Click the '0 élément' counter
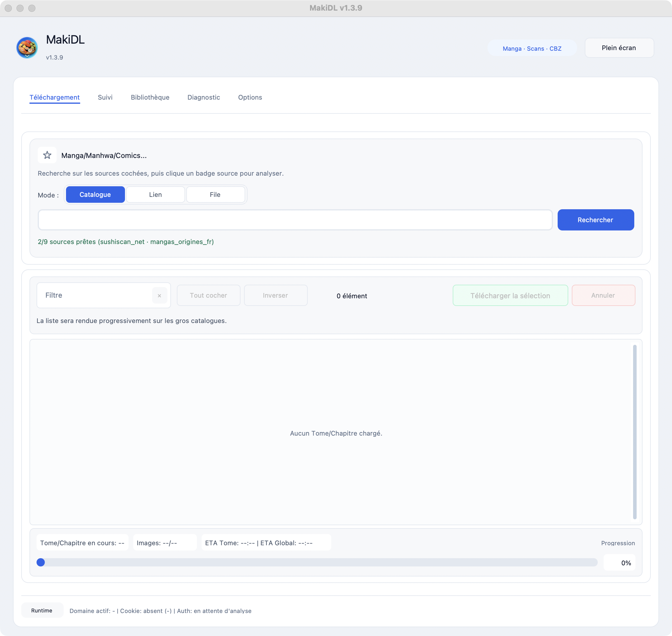Image resolution: width=672 pixels, height=636 pixels. click(352, 296)
